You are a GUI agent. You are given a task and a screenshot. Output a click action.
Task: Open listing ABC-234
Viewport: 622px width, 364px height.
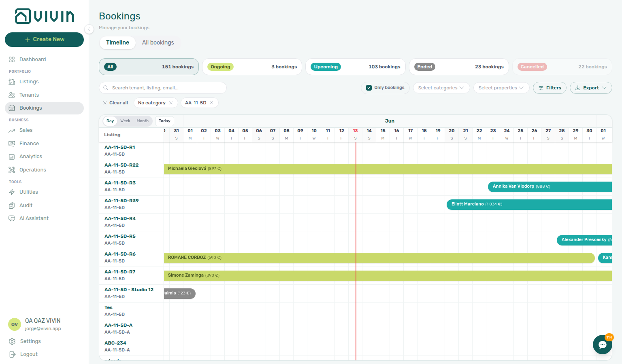pos(115,343)
